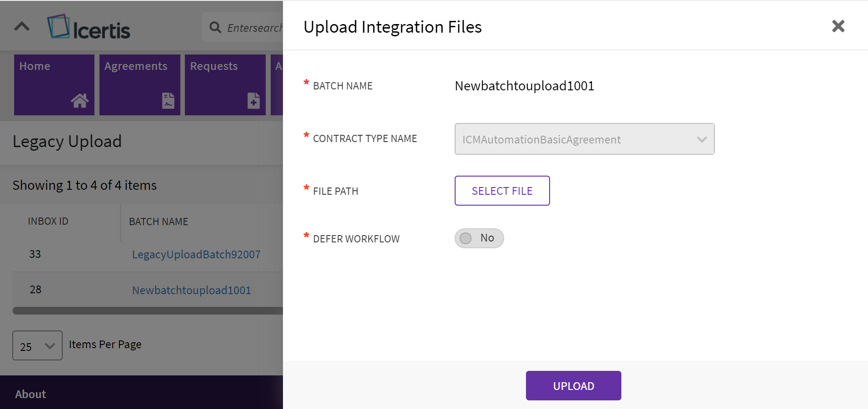Screen dimensions: 868x409
Task: Open the LegacyUploadBatch92007 link
Action: click(196, 254)
